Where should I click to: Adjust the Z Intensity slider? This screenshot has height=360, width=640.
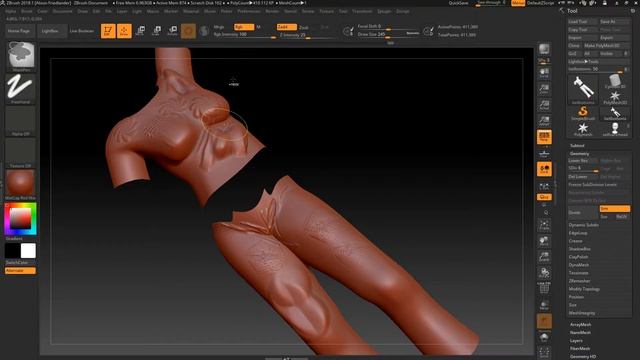coord(308,36)
